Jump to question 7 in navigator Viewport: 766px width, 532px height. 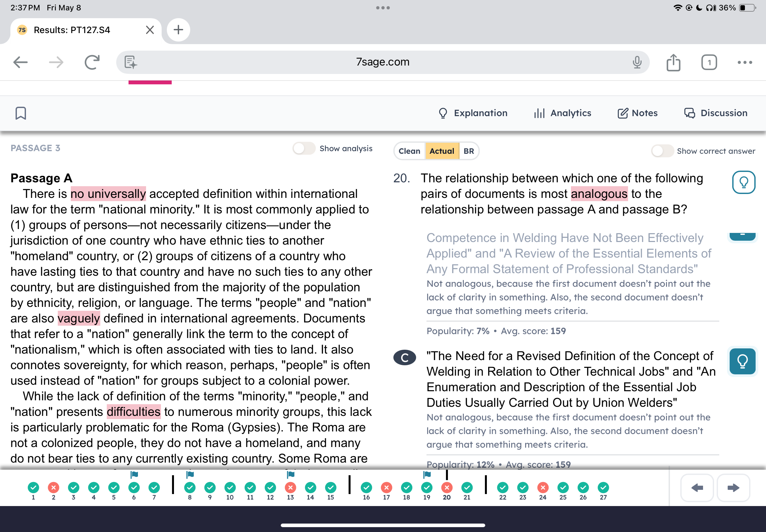tap(154, 488)
